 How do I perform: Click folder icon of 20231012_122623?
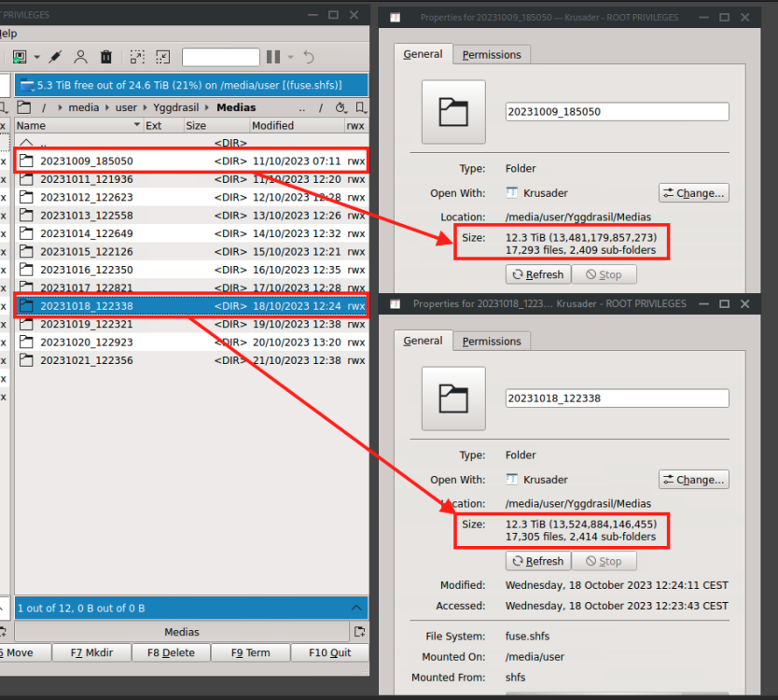tap(26, 197)
